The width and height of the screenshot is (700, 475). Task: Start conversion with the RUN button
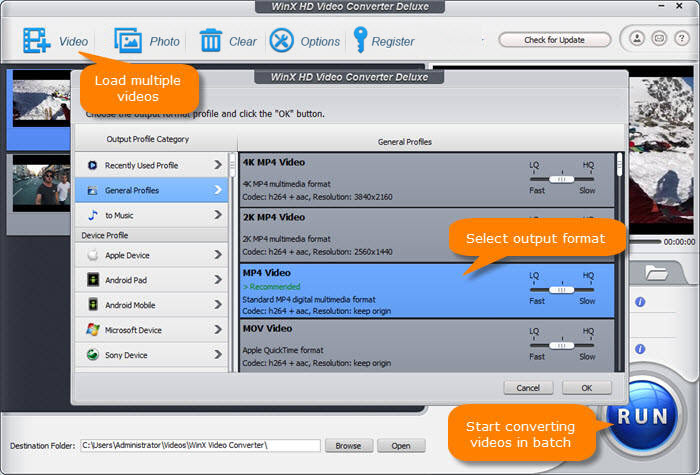click(642, 417)
